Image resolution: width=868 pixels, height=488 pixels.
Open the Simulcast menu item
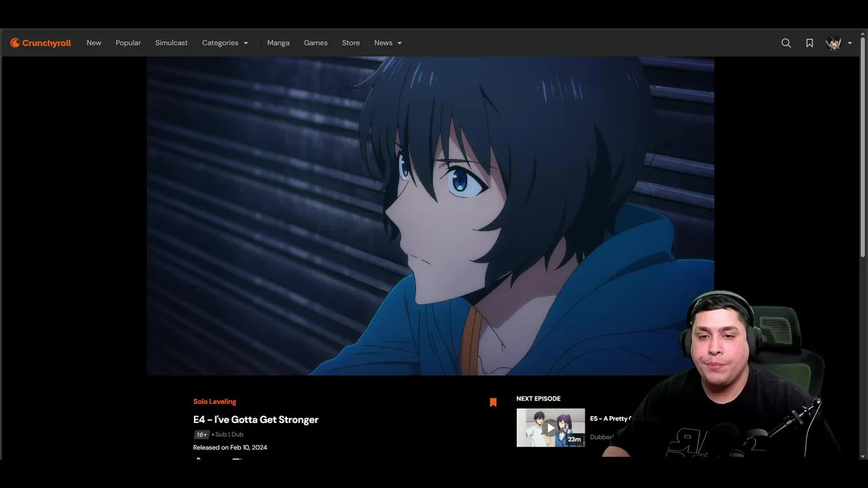click(172, 43)
